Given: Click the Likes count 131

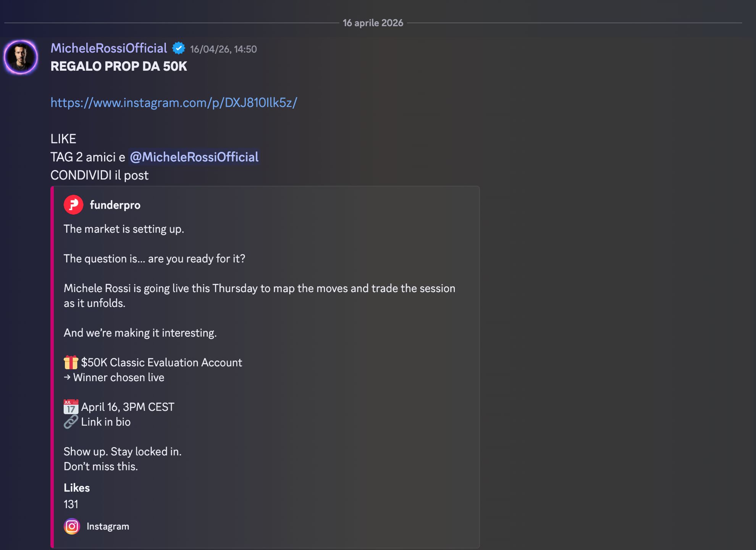Looking at the screenshot, I should 71,505.
